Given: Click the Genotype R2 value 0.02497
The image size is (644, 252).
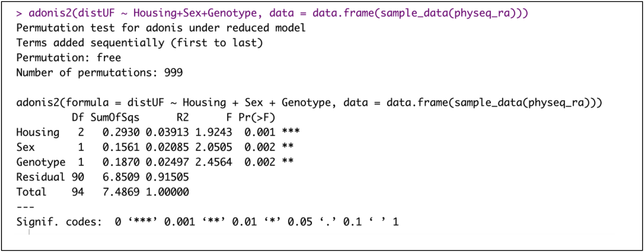Looking at the screenshot, I should 167,162.
